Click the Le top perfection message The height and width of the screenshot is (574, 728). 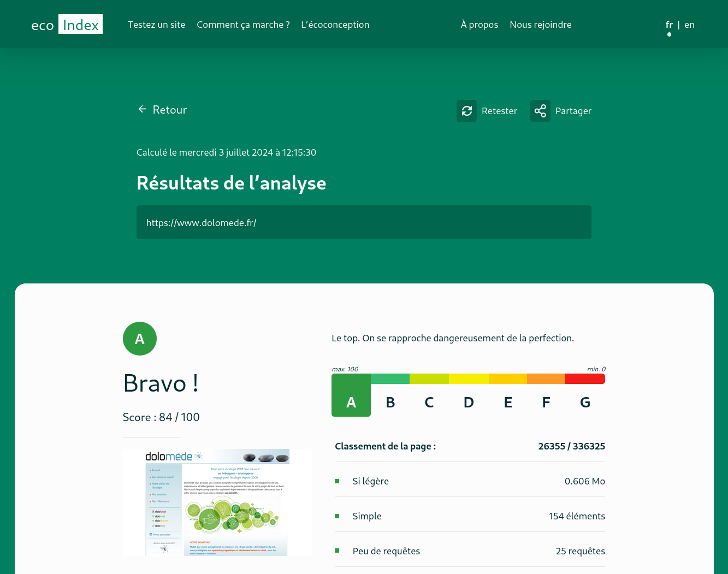pyautogui.click(x=453, y=338)
